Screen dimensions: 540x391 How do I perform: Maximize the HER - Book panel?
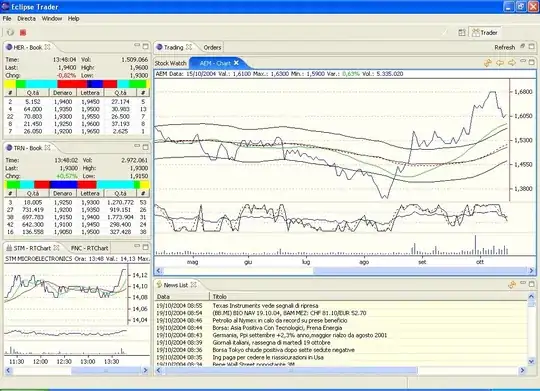click(146, 46)
